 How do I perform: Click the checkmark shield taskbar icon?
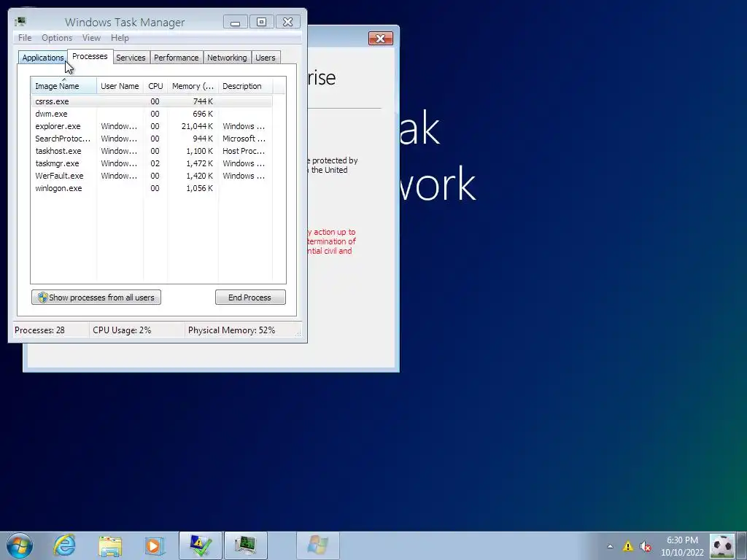200,545
